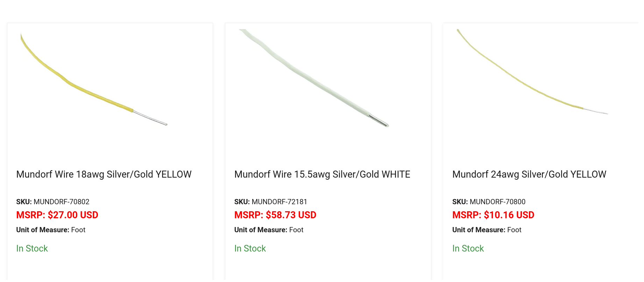
Task: Click the stripped end of 18awg yellow wire
Action: (x=150, y=118)
